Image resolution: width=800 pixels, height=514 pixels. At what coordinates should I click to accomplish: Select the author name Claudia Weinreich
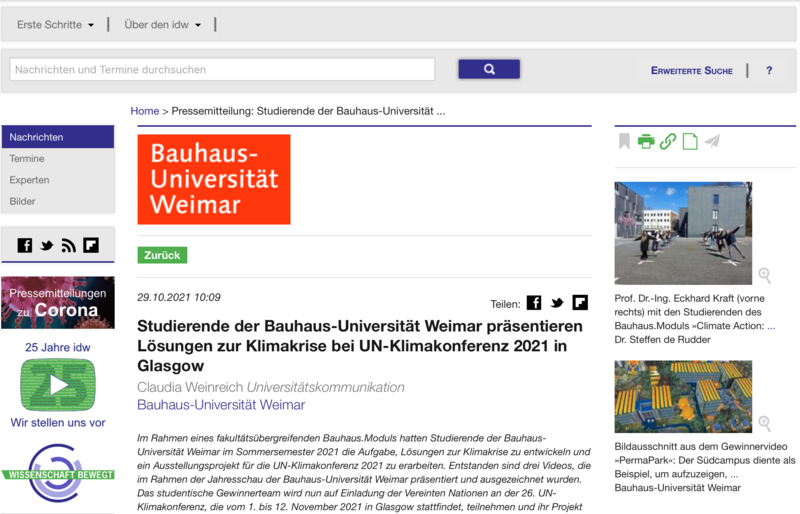click(190, 387)
